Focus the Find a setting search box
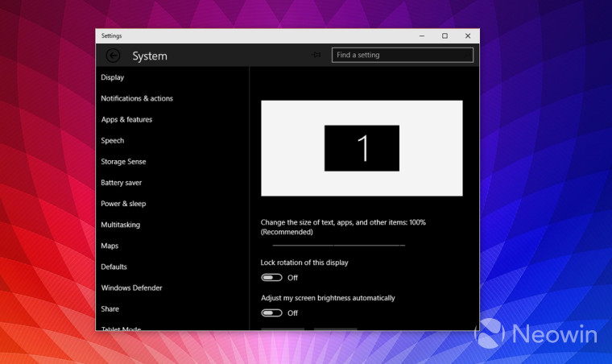Viewport: 612px width, 364px height. 403,55
